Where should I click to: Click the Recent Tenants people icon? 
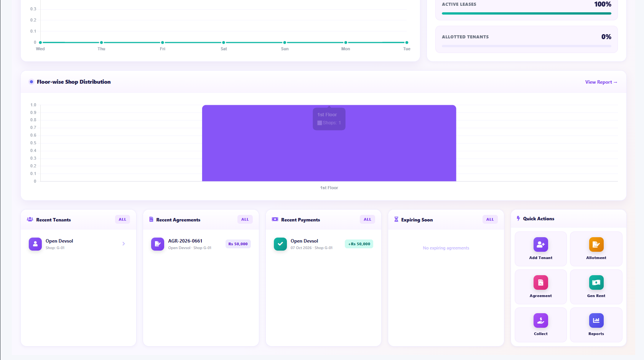pos(30,220)
